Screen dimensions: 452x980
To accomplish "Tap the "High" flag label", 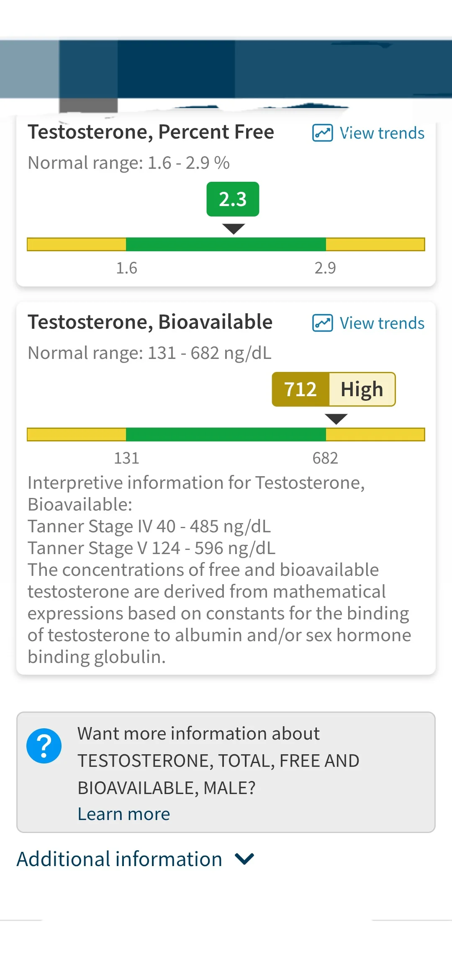I will click(x=362, y=389).
